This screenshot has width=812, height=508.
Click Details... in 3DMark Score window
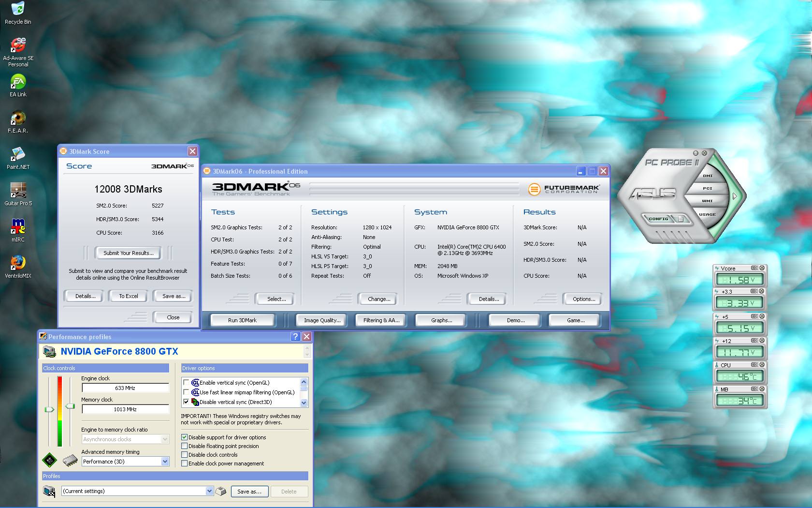[85, 296]
